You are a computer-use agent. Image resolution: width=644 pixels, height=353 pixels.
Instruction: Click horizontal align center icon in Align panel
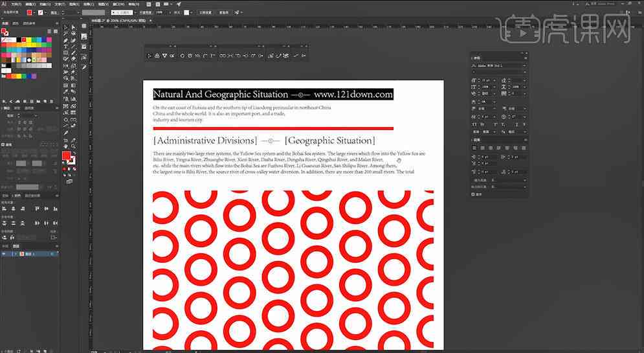13,209
